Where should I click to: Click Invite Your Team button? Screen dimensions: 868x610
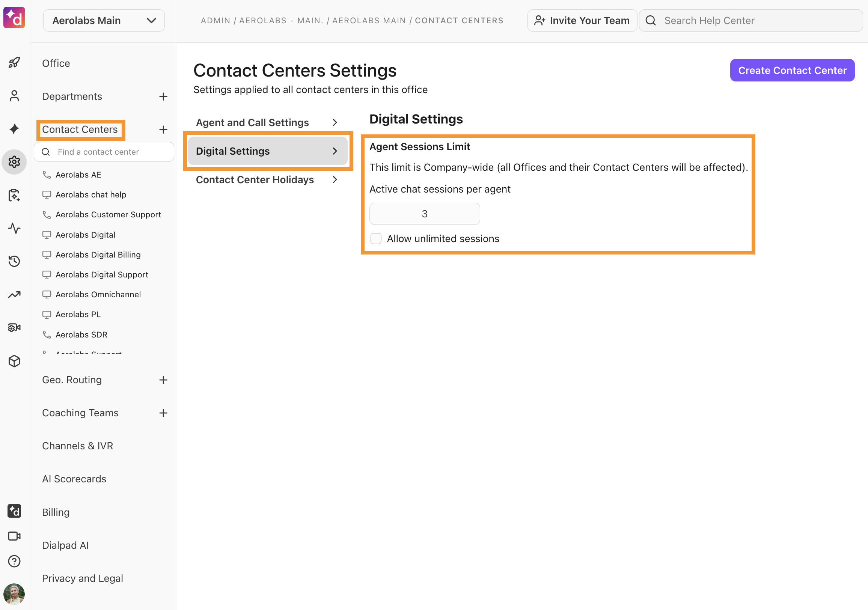[x=582, y=20]
